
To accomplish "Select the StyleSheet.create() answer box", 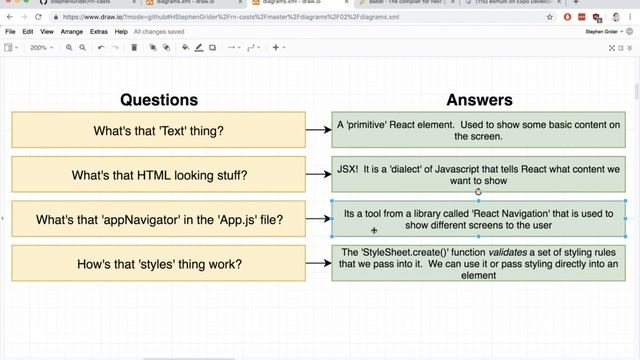I will (x=478, y=263).
